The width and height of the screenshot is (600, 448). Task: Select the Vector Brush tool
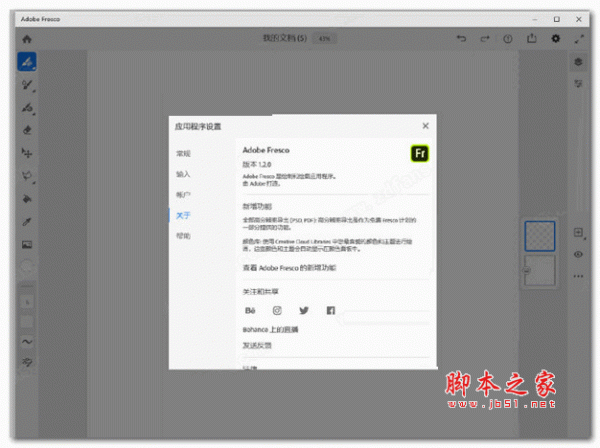coord(27,108)
